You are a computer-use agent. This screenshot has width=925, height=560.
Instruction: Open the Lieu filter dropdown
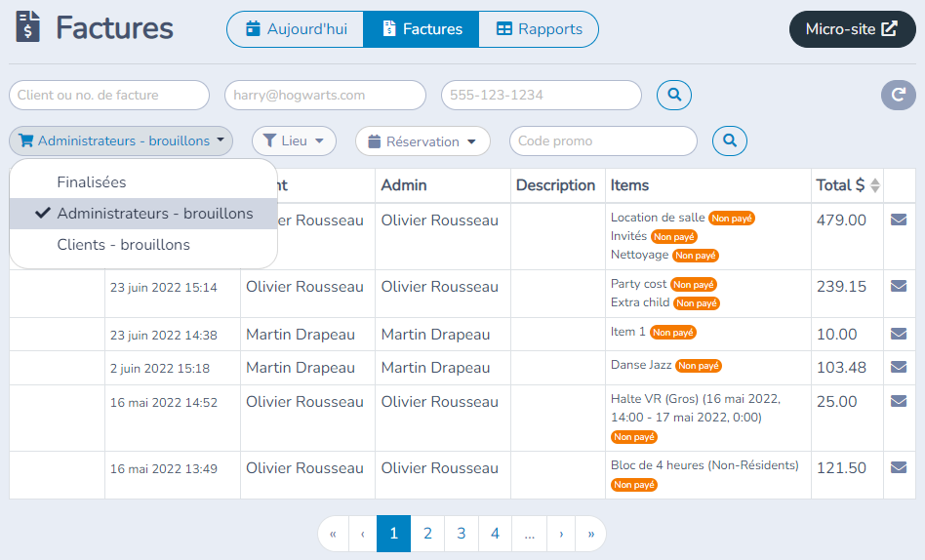coord(294,141)
